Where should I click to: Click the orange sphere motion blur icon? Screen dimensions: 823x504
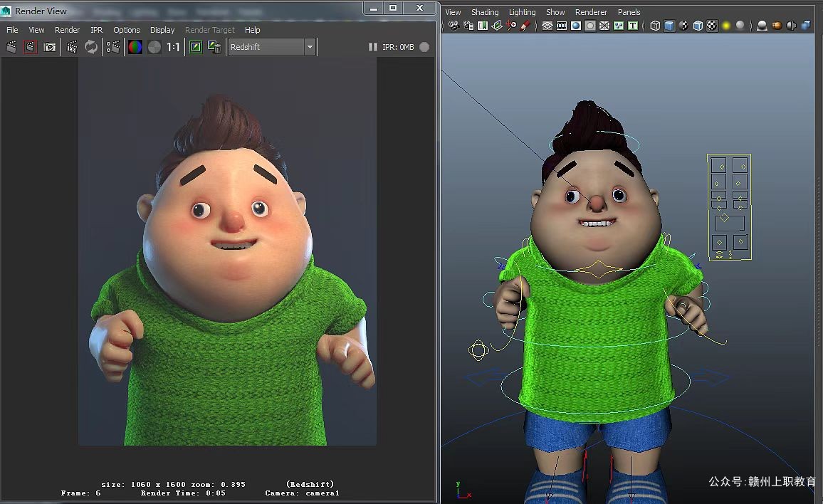[777, 25]
